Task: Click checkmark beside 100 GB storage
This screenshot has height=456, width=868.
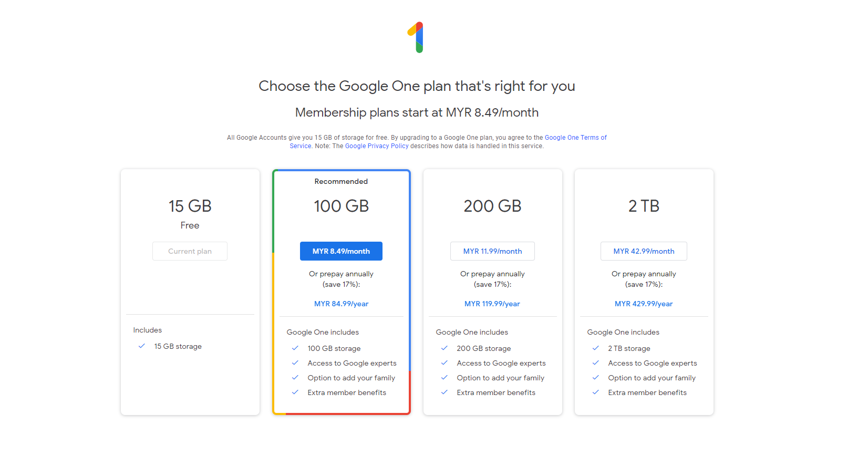Action: [295, 348]
